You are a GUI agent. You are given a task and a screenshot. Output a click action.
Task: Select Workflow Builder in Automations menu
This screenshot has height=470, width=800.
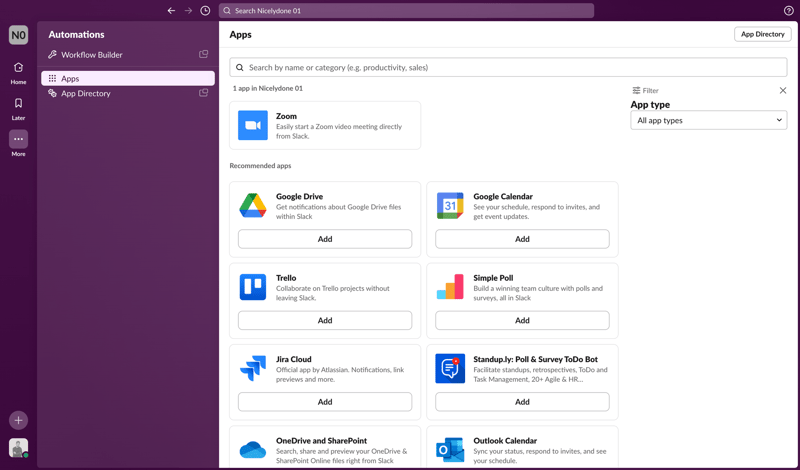pos(128,55)
